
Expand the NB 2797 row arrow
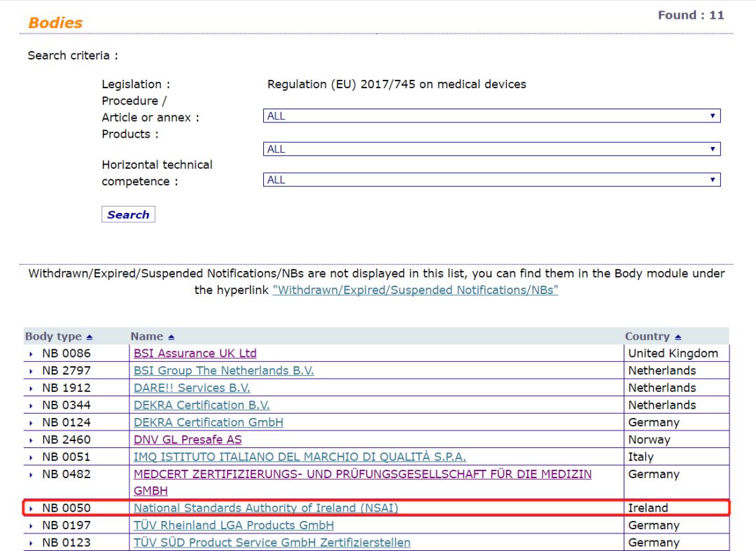[x=31, y=372]
